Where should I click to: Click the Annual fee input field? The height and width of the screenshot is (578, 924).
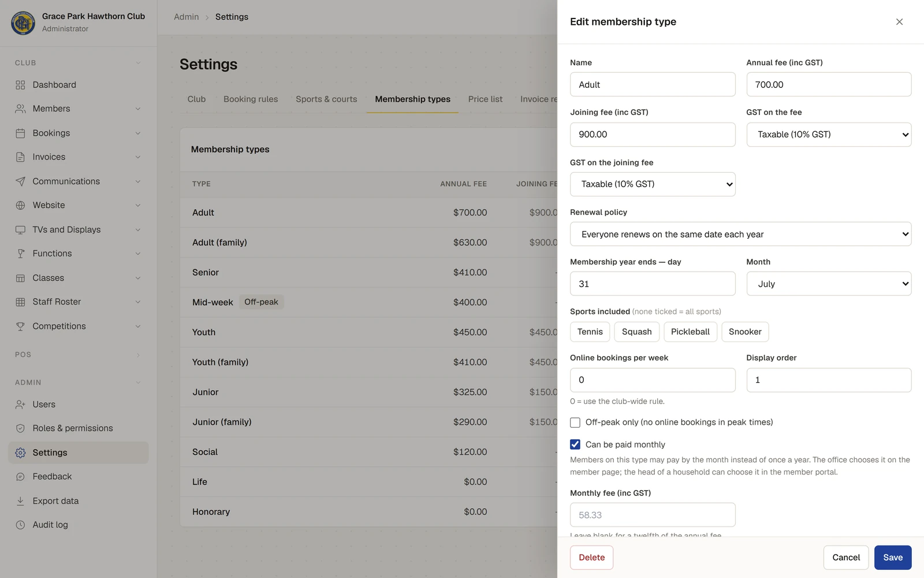829,84
